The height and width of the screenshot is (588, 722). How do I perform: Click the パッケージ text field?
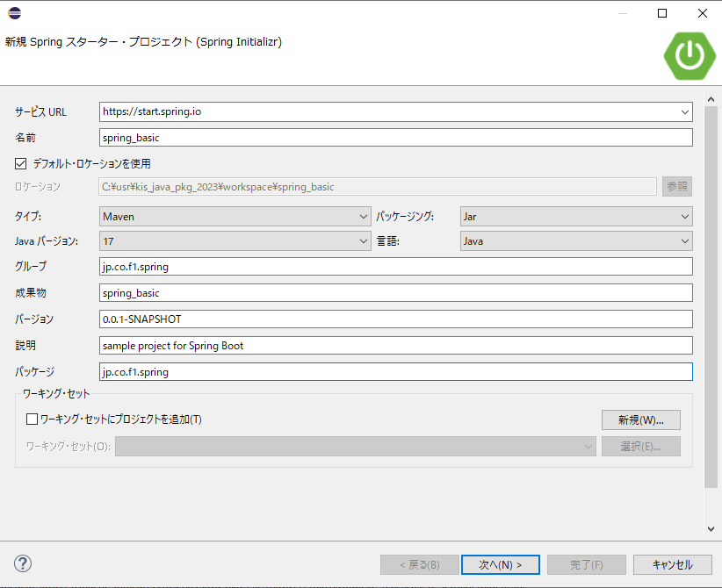[x=395, y=372]
